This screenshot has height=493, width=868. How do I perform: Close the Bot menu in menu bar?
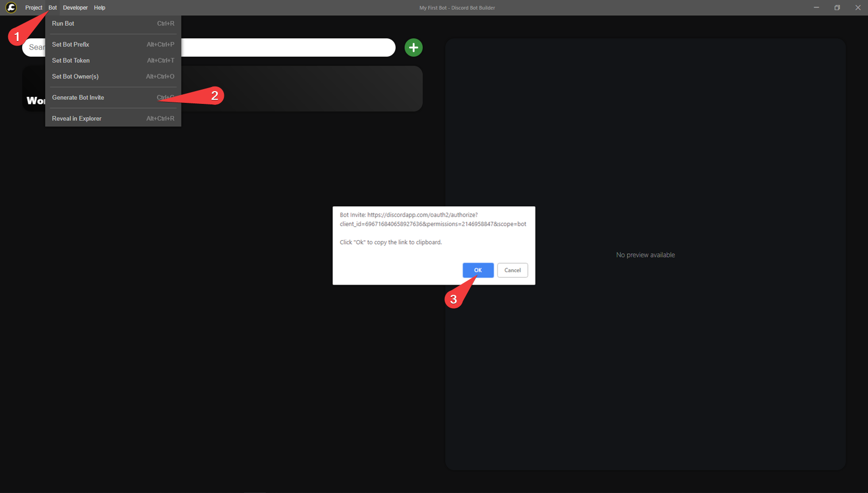53,8
